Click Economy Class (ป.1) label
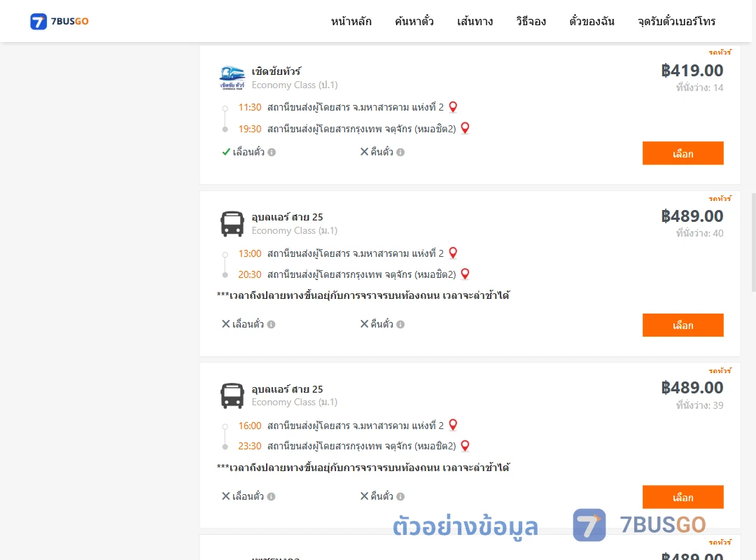The height and width of the screenshot is (560, 756). 295,85
